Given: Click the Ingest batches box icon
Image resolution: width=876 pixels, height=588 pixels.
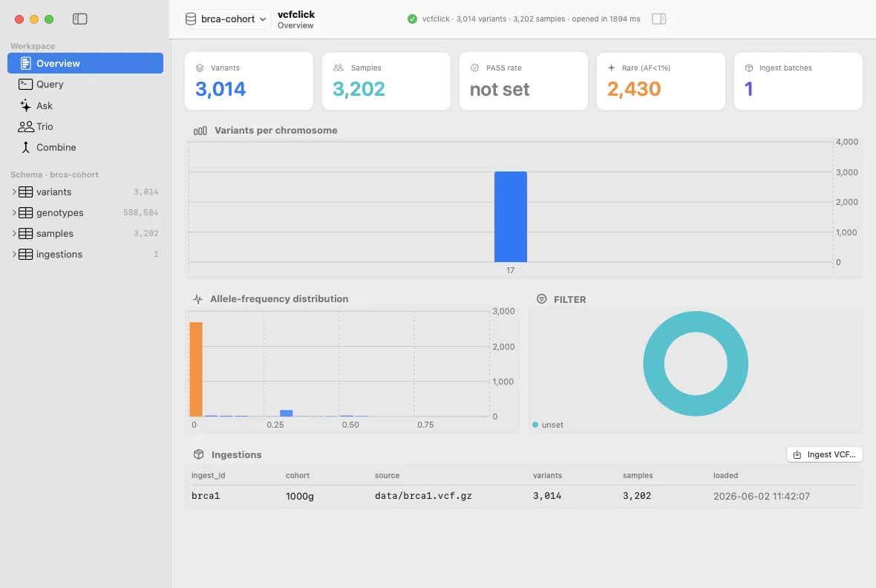Looking at the screenshot, I should pos(749,68).
